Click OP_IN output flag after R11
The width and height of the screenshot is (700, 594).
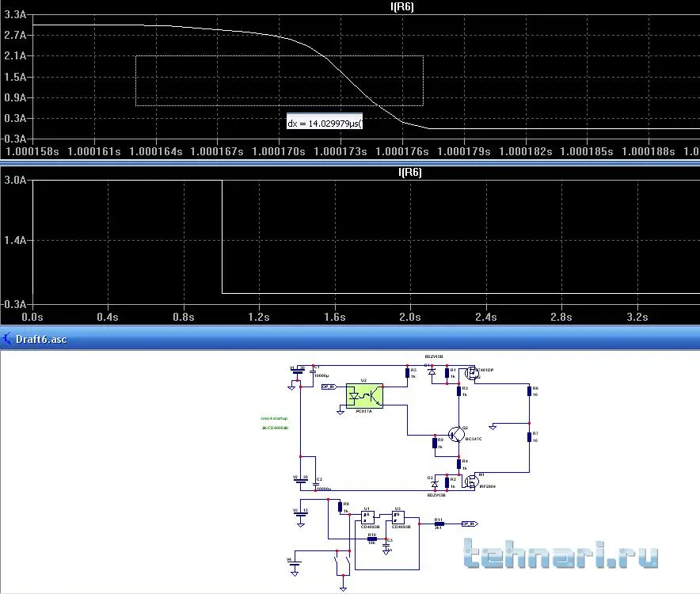(x=470, y=524)
